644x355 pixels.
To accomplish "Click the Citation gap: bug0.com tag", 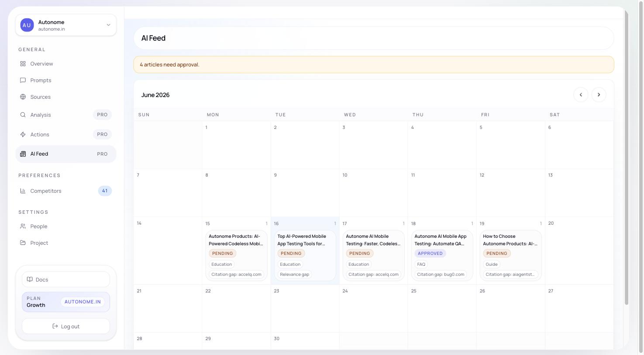I will 441,275.
